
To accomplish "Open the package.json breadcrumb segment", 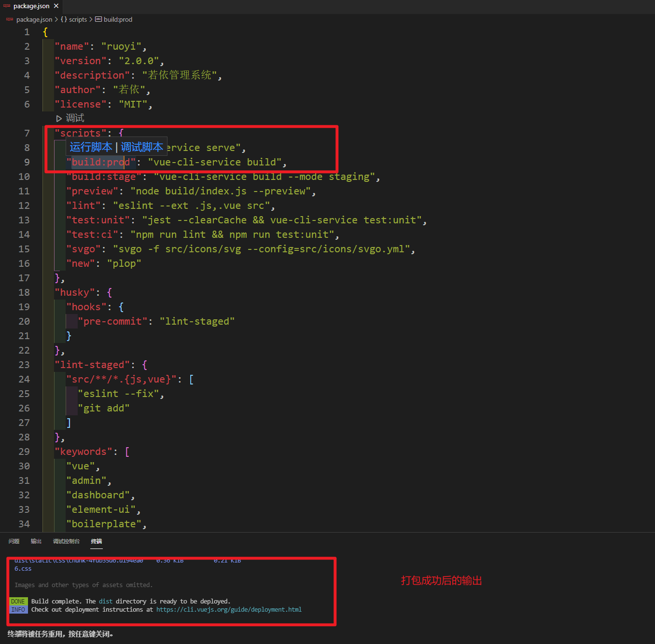I will tap(34, 19).
